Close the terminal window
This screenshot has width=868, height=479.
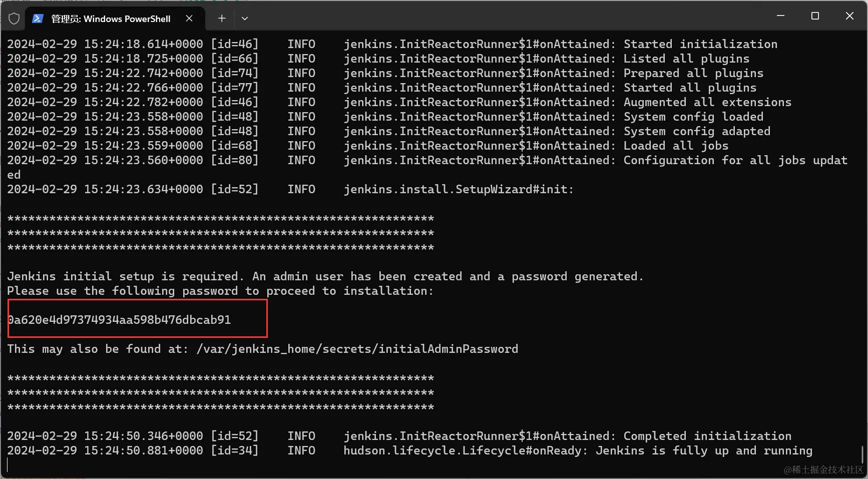[849, 16]
